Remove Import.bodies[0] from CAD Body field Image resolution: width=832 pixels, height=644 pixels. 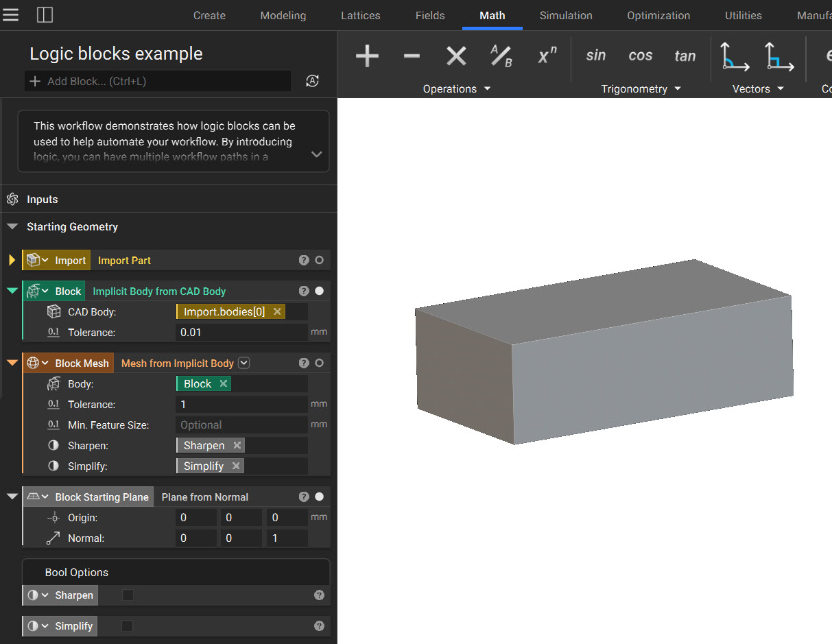click(277, 312)
